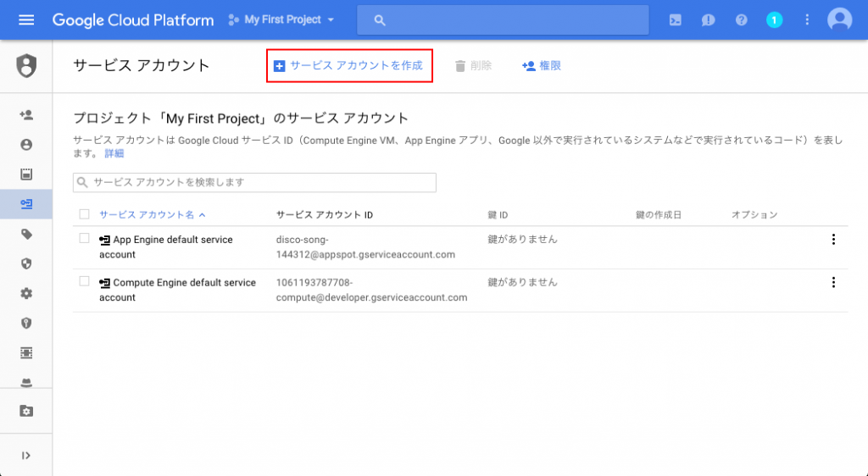Viewport: 868px width, 476px height.
Task: Open the settings gear sidebar icon
Action: (x=26, y=294)
